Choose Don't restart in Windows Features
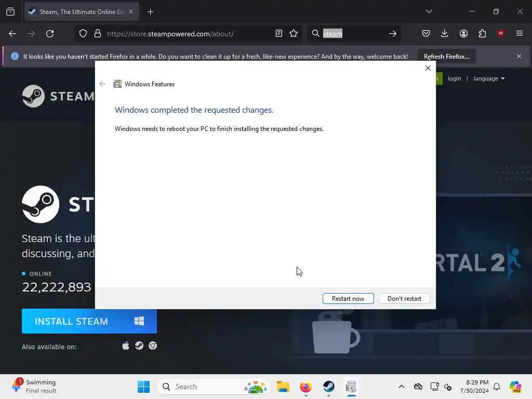Screen dimensions: 532x399 [x=404, y=299]
